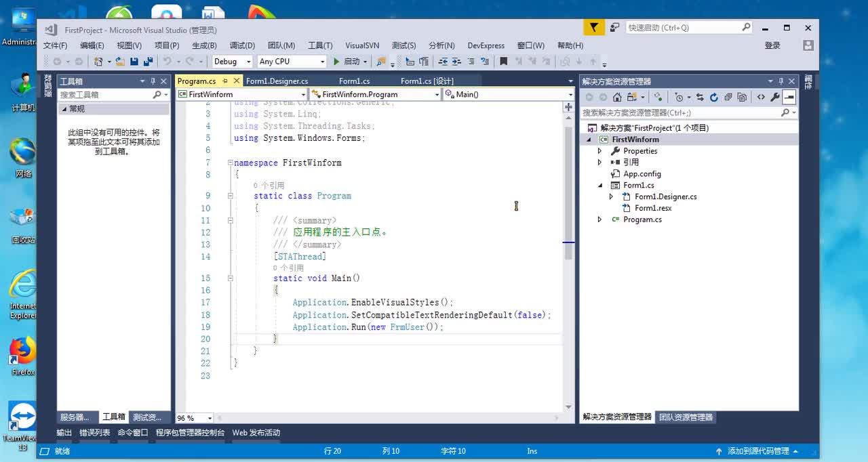Click the Find in Files toolbar icon
The image size is (868, 462).
point(380,62)
